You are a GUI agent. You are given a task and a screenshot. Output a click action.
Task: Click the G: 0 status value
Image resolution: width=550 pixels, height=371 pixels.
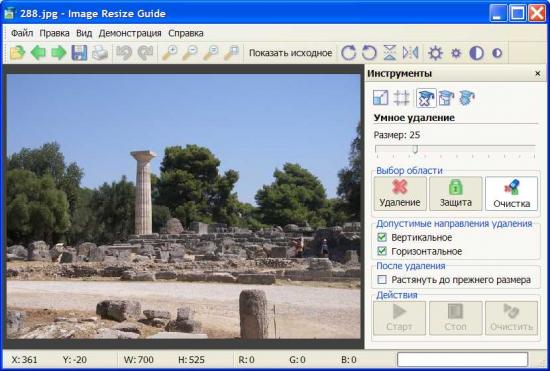click(297, 360)
